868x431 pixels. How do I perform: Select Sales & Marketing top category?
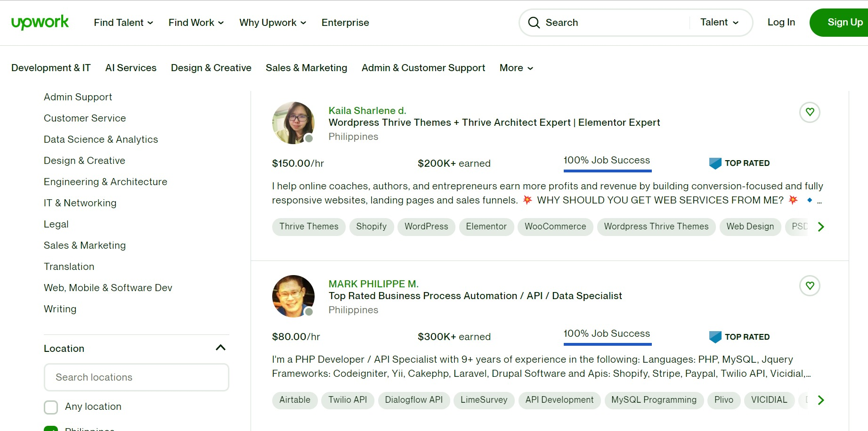coord(306,68)
